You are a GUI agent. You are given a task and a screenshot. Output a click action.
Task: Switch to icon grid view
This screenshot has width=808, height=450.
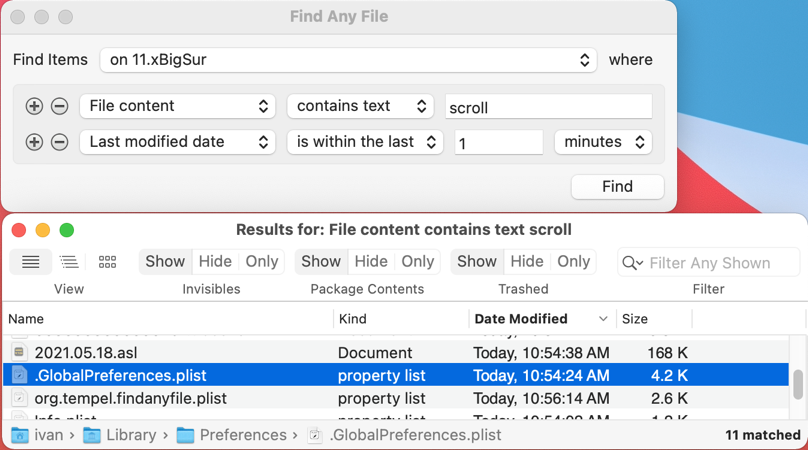[107, 262]
